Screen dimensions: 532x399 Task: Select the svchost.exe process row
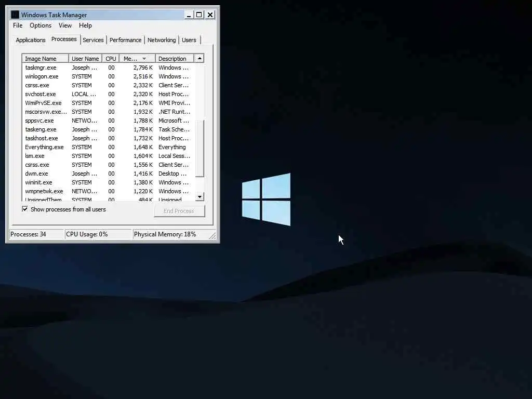[x=109, y=94]
